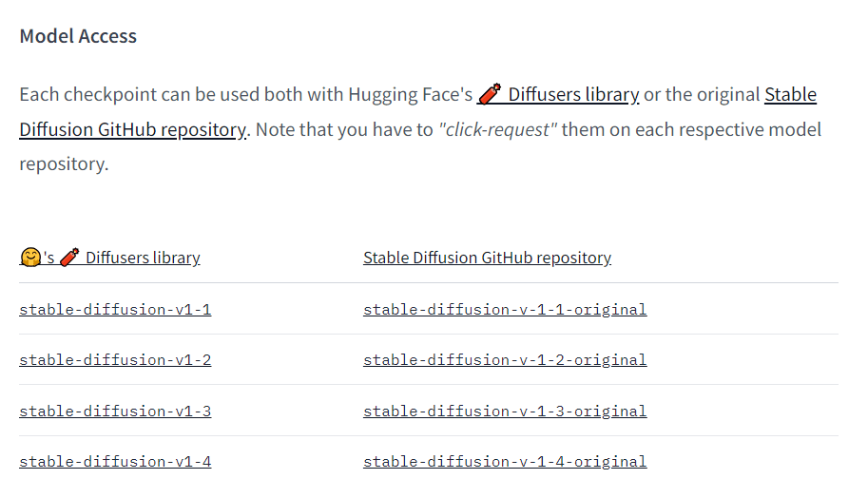This screenshot has height=498, width=868.
Task: Open stable-diffusion-v-1-2-original repository link
Action: tap(505, 360)
